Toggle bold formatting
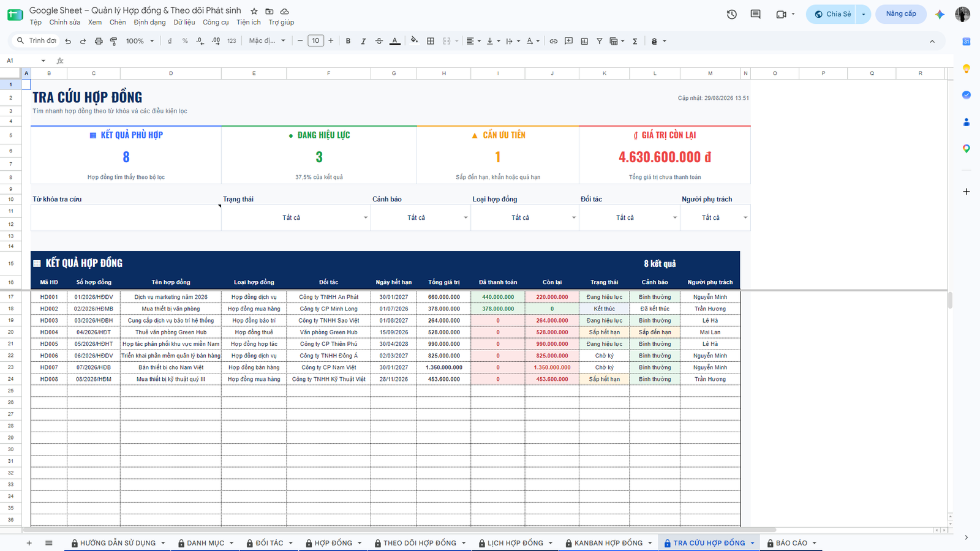Image resolution: width=980 pixels, height=551 pixels. coord(348,41)
